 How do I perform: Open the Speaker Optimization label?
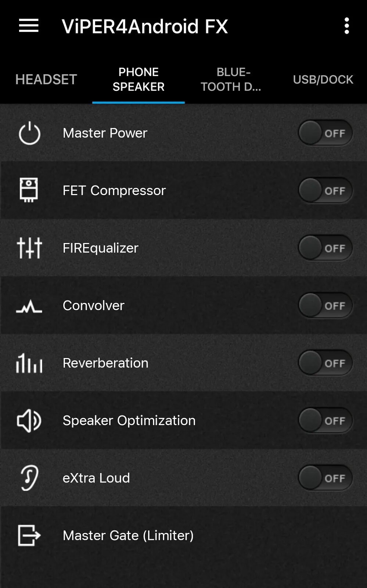(129, 420)
